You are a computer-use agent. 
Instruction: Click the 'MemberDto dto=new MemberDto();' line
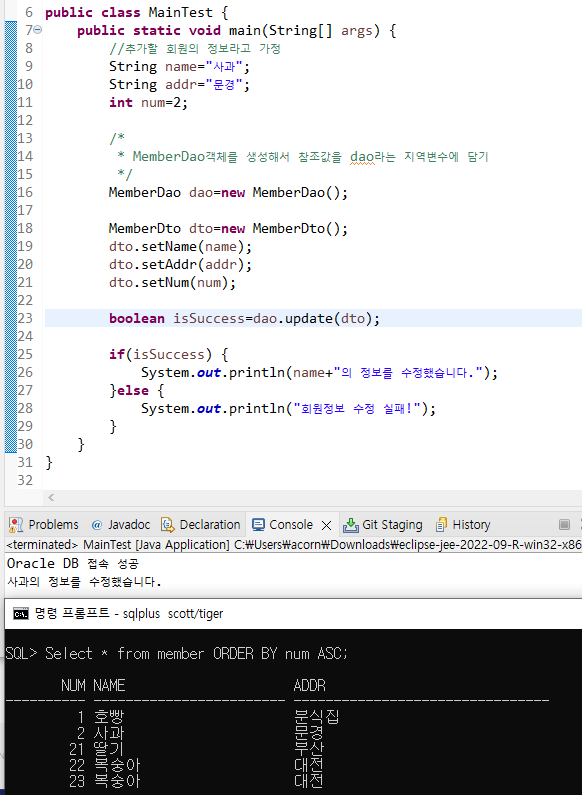point(229,229)
